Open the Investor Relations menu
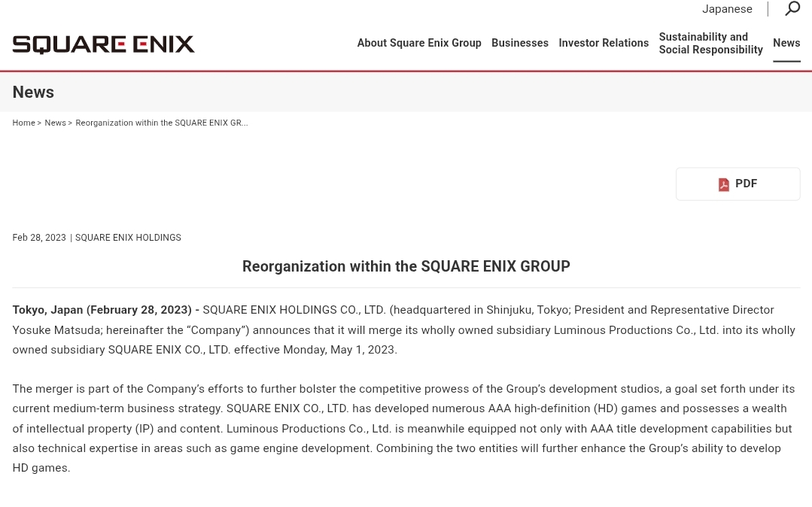The width and height of the screenshot is (812, 507). click(x=604, y=43)
